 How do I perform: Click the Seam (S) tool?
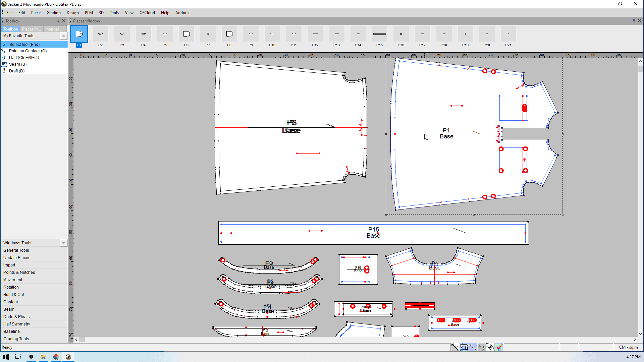point(17,64)
